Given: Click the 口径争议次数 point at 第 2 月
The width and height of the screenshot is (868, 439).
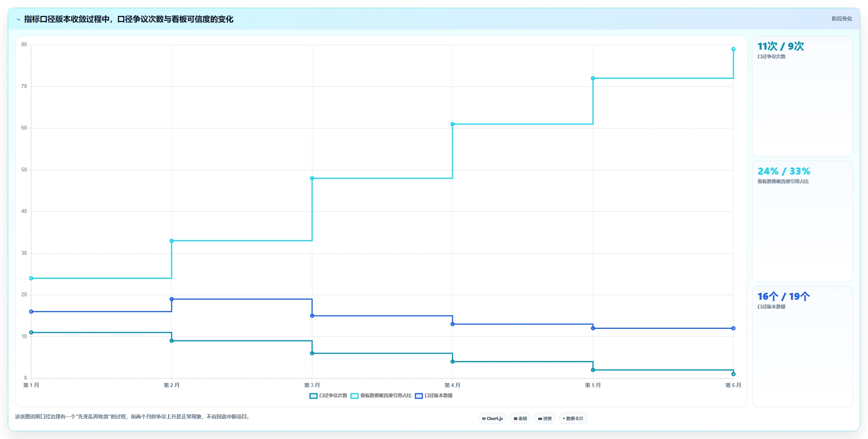Looking at the screenshot, I should coord(172,341).
